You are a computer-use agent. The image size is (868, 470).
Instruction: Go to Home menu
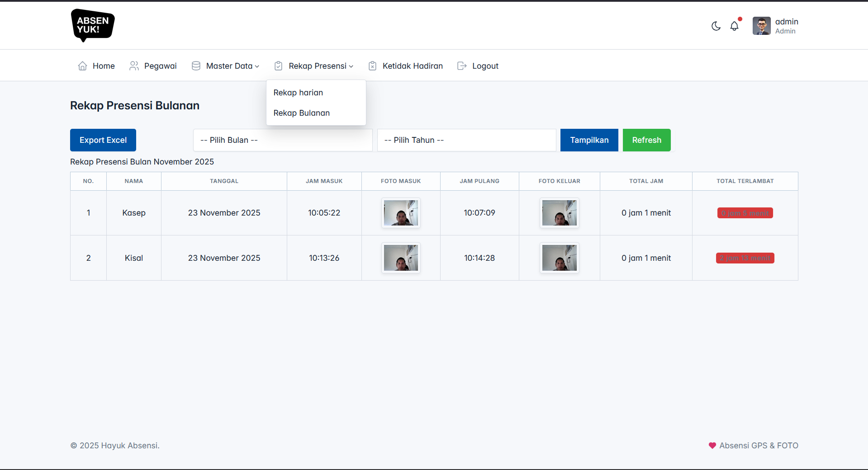[x=96, y=66]
